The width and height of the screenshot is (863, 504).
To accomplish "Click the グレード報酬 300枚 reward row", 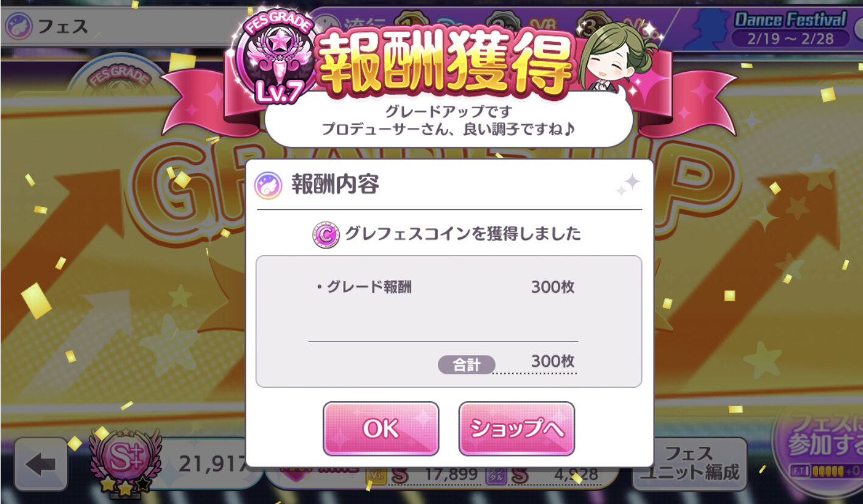I will click(x=445, y=287).
